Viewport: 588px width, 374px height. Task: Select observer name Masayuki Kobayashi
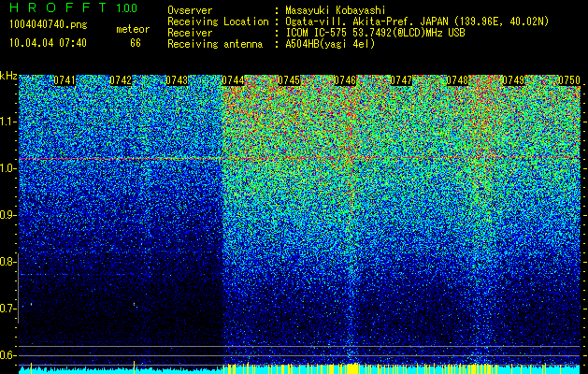(336, 11)
